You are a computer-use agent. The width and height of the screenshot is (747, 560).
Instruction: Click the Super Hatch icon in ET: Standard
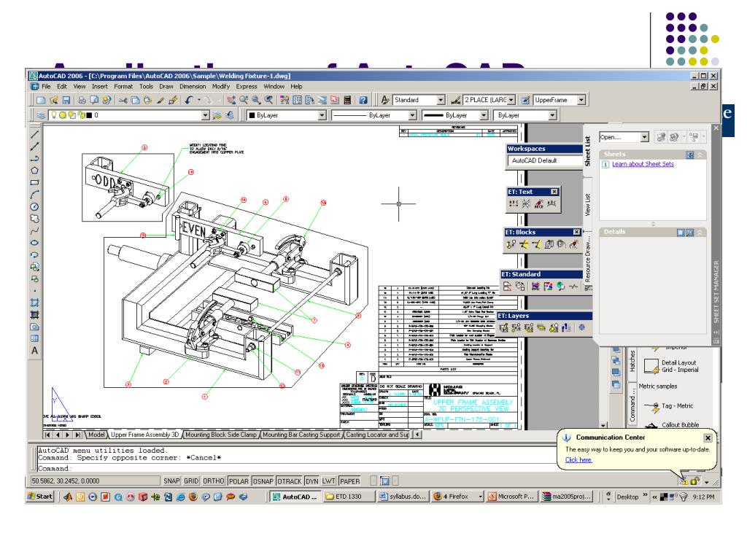(535, 286)
